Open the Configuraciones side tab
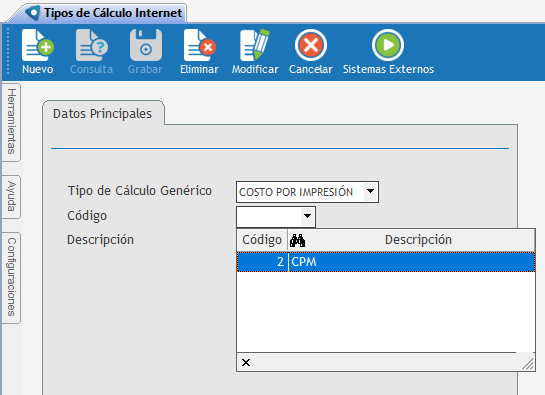The height and width of the screenshot is (395, 545). click(x=11, y=277)
